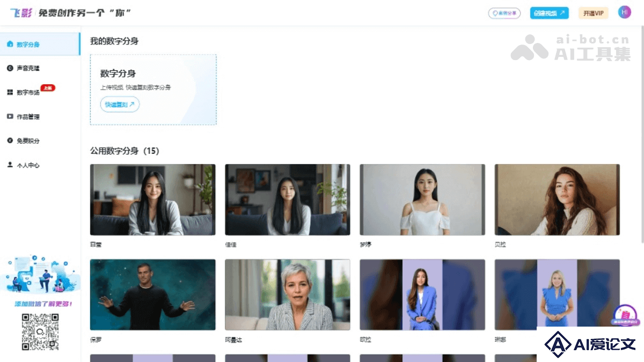Click the red 上新 badge on 数字市场

coord(48,88)
